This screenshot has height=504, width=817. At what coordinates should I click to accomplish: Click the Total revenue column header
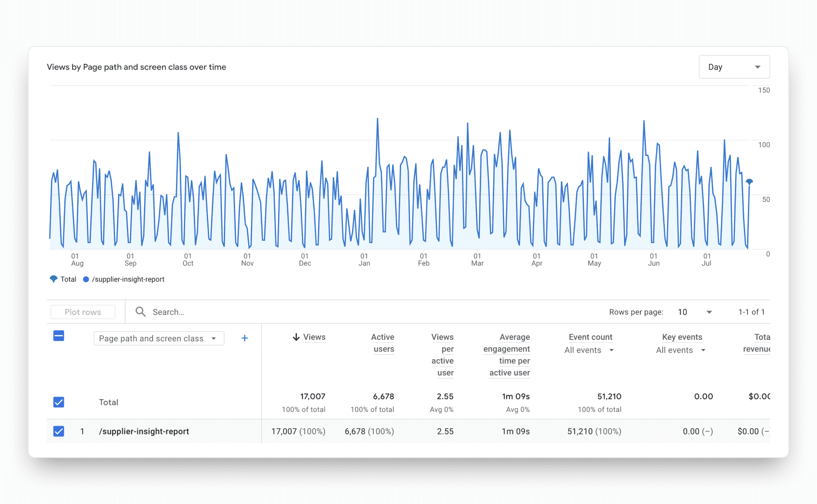click(757, 343)
